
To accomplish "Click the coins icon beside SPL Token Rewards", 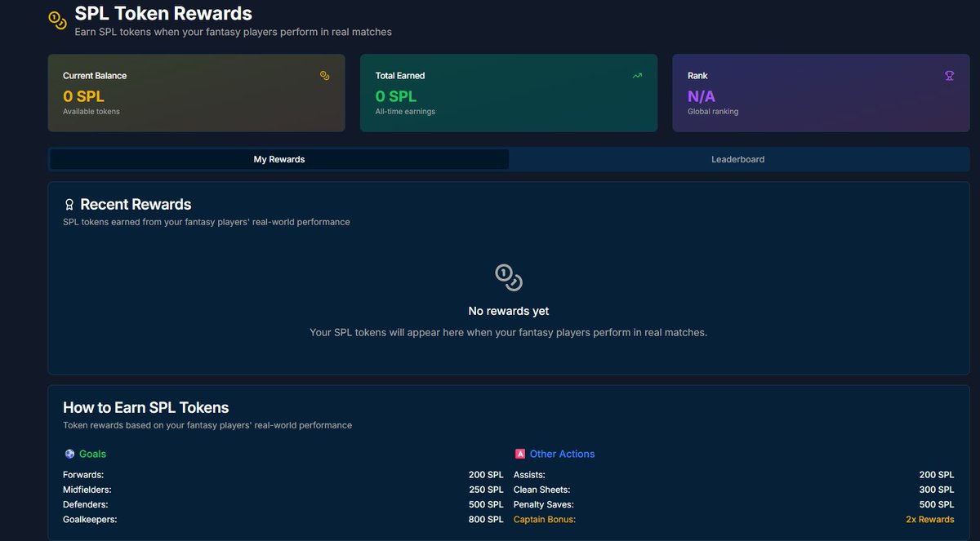I will (57, 20).
